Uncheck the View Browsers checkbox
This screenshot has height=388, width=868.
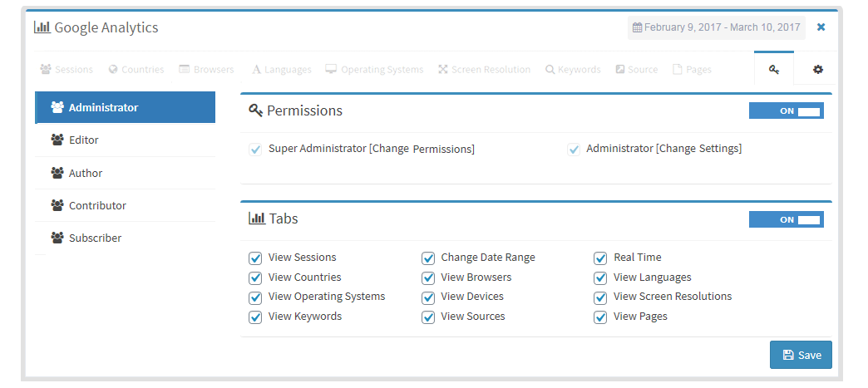[x=428, y=277]
